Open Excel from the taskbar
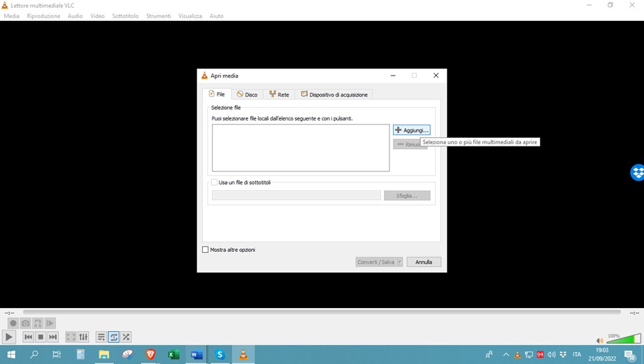The width and height of the screenshot is (644, 364). [173, 355]
